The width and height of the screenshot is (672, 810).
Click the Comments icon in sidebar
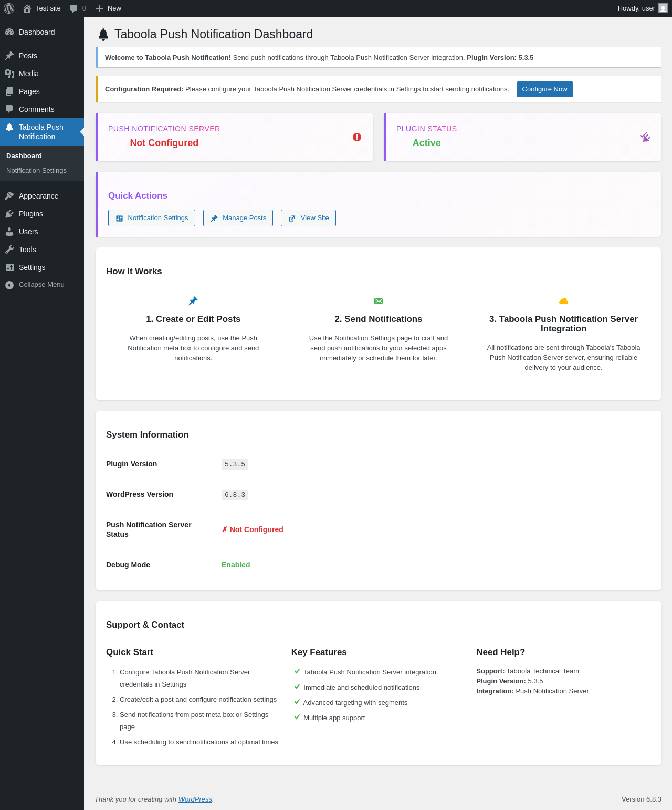[9, 109]
